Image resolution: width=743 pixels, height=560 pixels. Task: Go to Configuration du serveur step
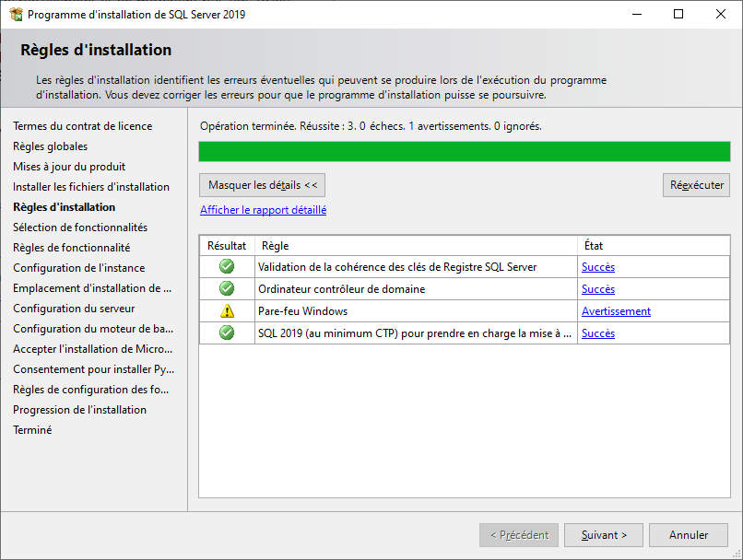tap(74, 309)
